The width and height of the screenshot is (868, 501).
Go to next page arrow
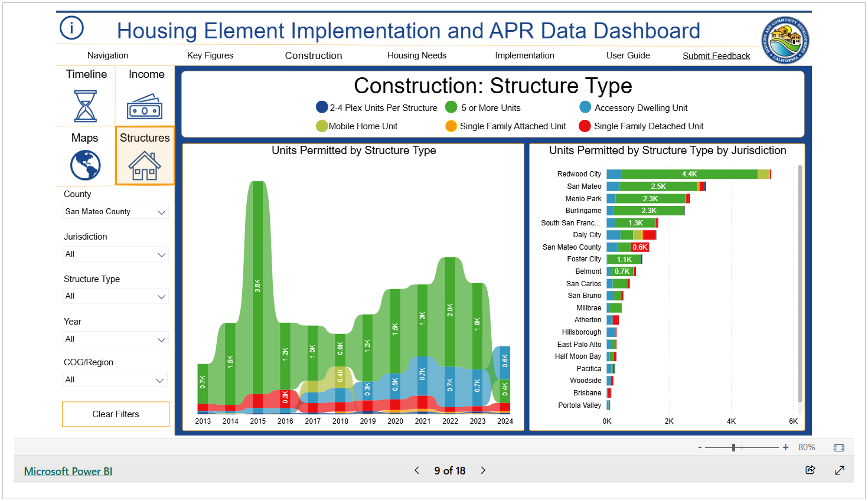[x=483, y=470]
